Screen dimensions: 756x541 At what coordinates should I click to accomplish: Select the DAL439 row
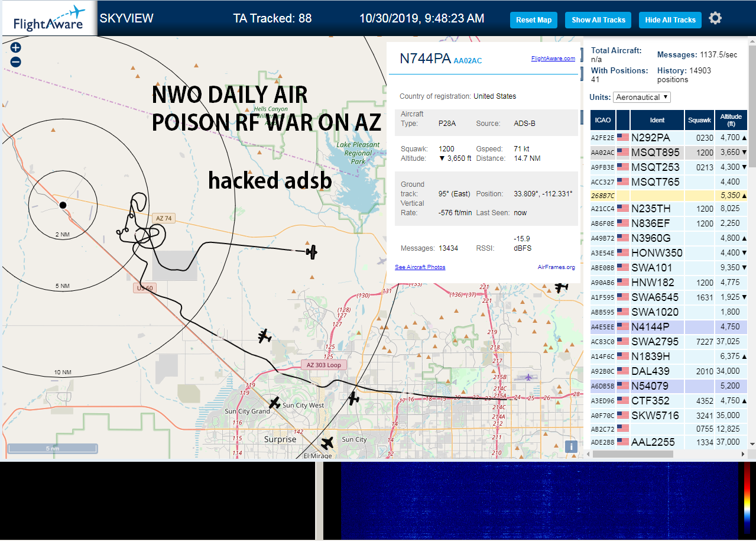pos(669,371)
